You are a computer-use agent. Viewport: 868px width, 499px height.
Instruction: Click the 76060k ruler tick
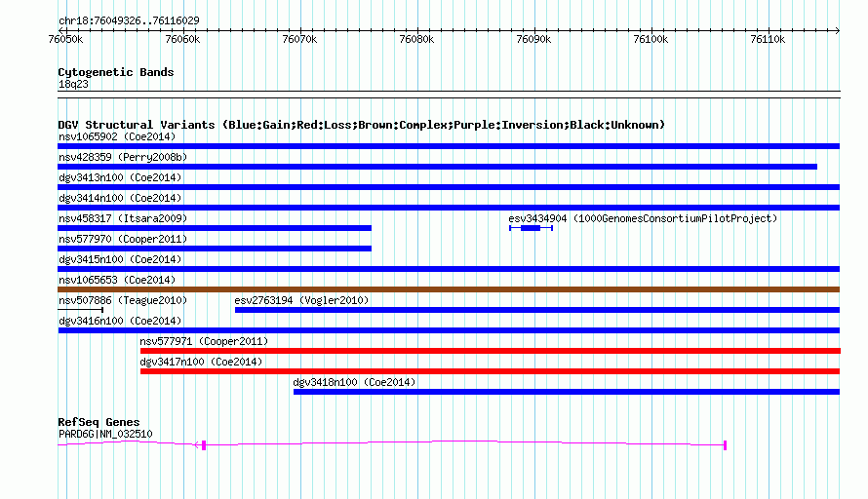click(182, 39)
